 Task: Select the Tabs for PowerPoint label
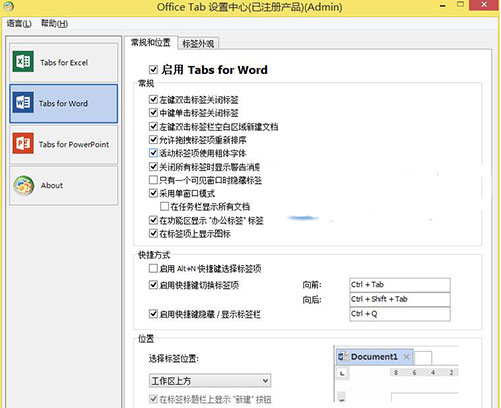click(74, 144)
